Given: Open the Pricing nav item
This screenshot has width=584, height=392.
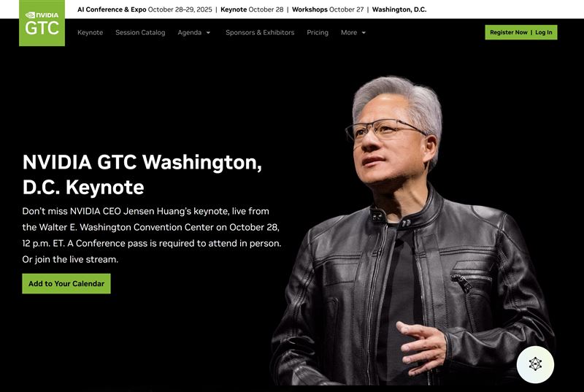Looking at the screenshot, I should tap(318, 33).
